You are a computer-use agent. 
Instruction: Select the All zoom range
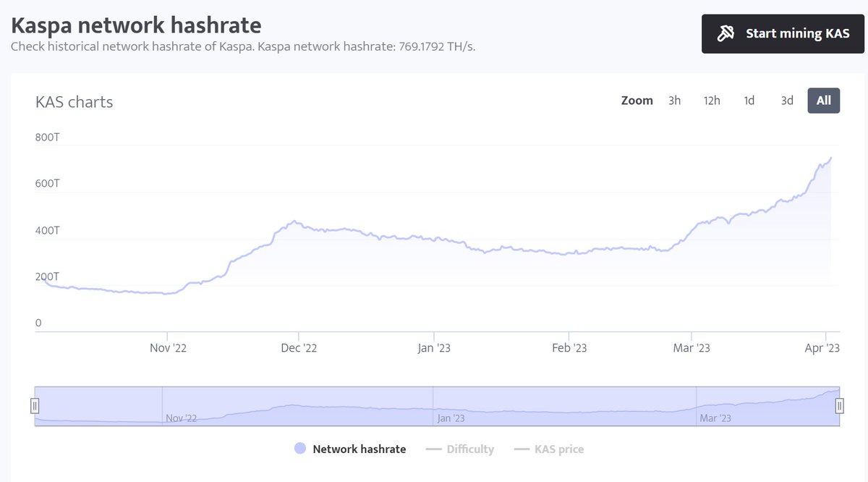click(x=824, y=101)
